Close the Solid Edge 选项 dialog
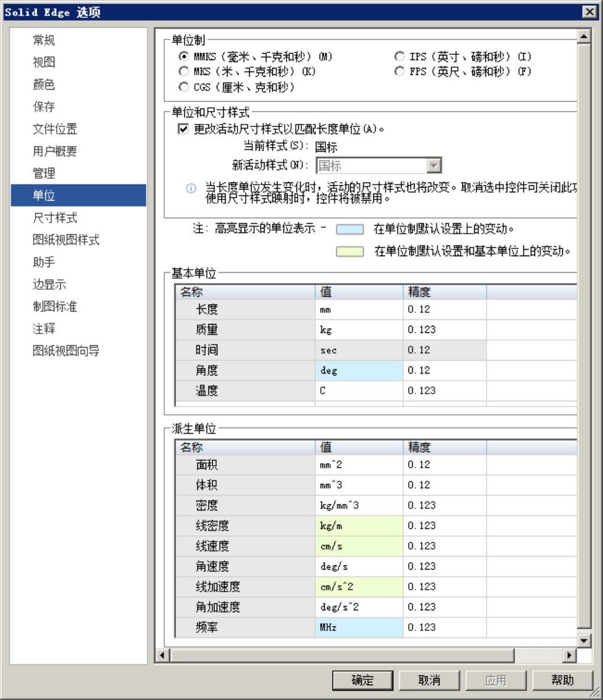Image resolution: width=603 pixels, height=700 pixels. (589, 12)
